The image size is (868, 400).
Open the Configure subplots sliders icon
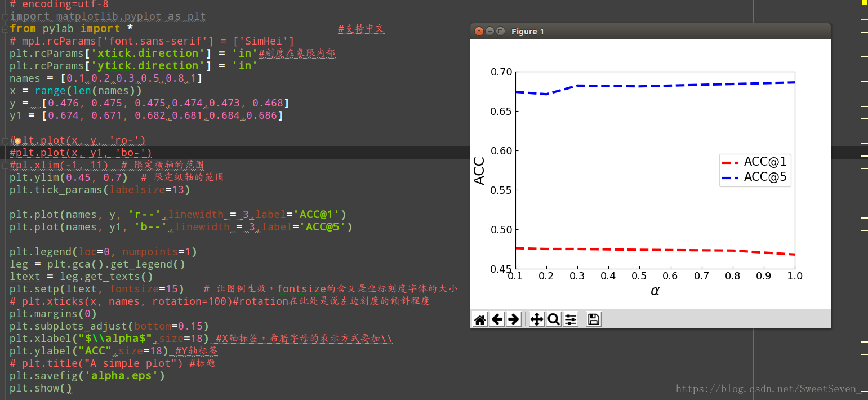point(571,319)
